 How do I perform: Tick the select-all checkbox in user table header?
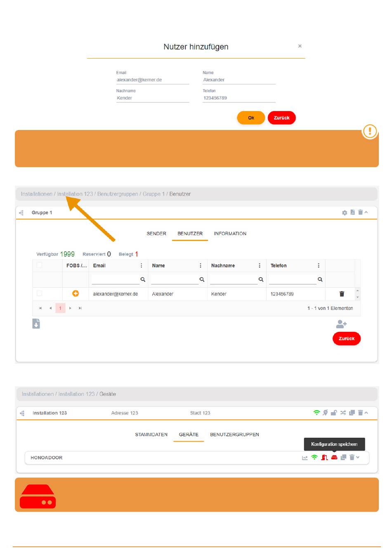40,265
